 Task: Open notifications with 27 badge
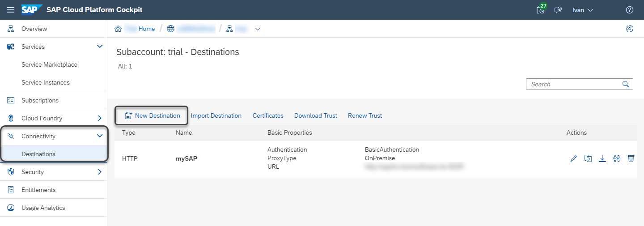[541, 9]
